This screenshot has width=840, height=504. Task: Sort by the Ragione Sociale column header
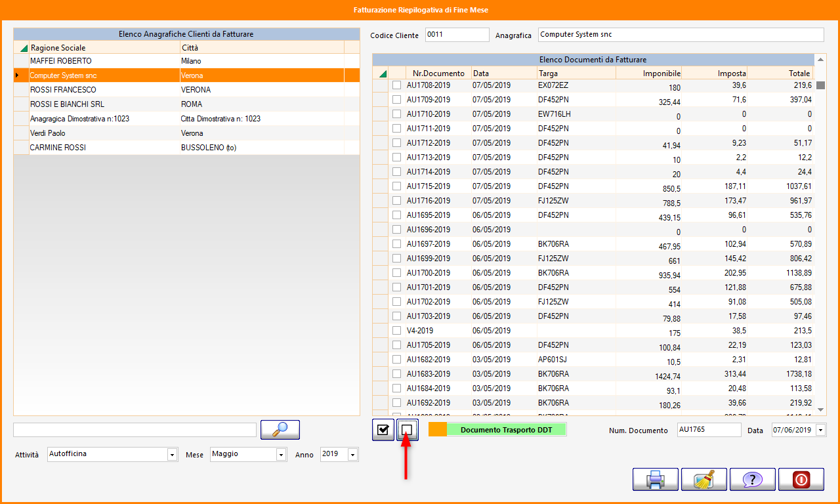pyautogui.click(x=104, y=48)
